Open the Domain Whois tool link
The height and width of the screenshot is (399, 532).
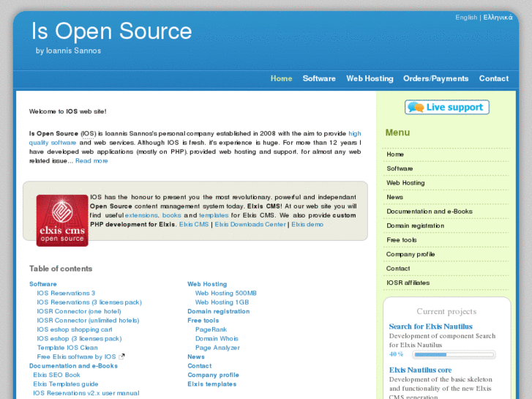(217, 338)
